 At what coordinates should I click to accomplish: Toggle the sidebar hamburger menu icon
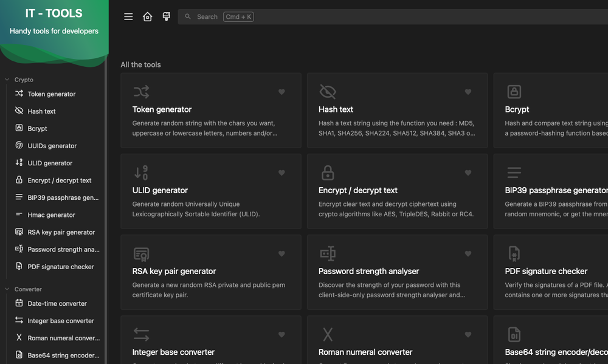128,17
